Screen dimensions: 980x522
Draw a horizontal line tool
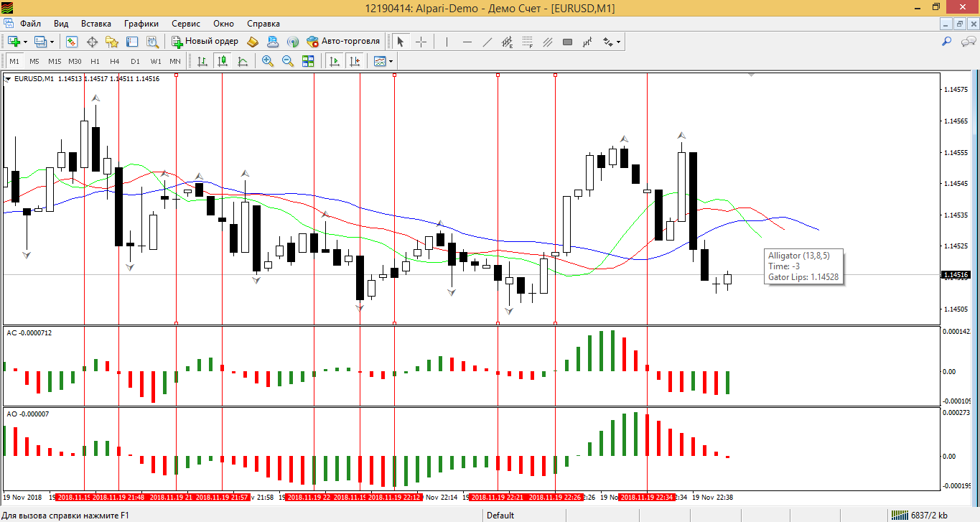(x=467, y=42)
